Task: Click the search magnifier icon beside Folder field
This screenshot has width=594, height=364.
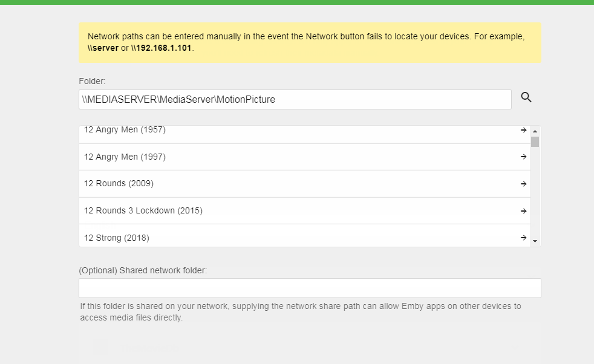Action: pyautogui.click(x=526, y=97)
